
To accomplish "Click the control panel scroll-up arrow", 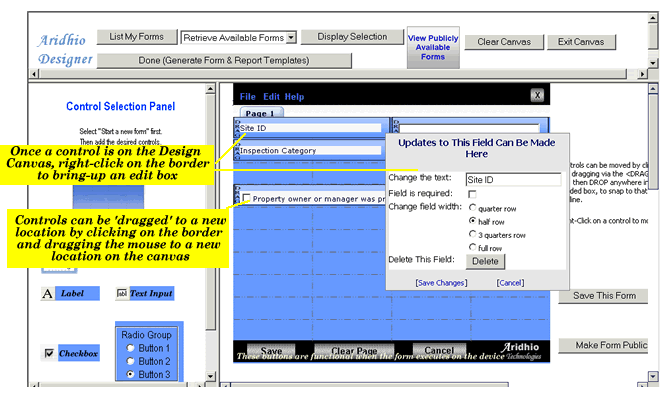I will (210, 88).
